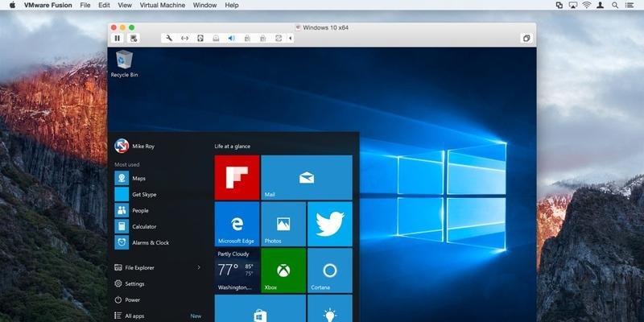
Task: Click the network adapter arrows icon
Action: [185, 38]
